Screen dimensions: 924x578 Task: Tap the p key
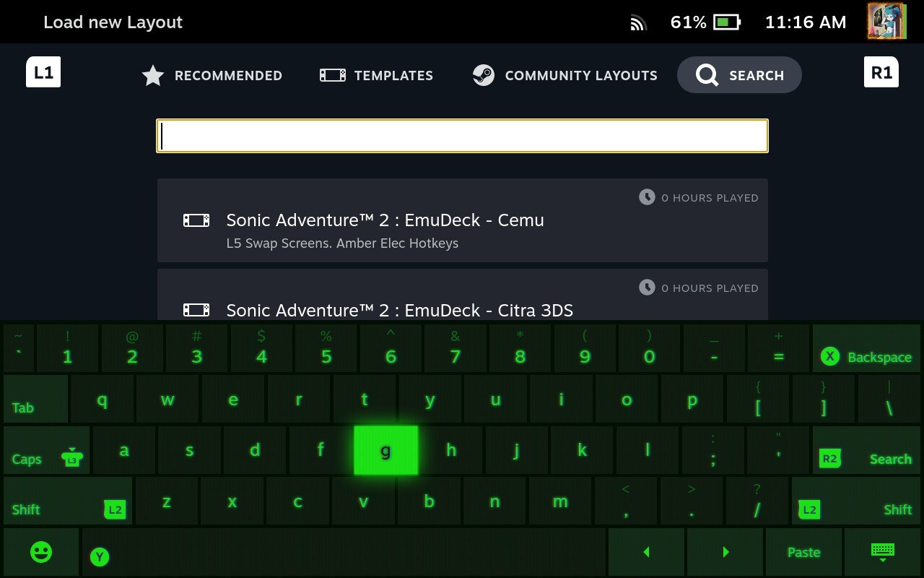point(692,399)
